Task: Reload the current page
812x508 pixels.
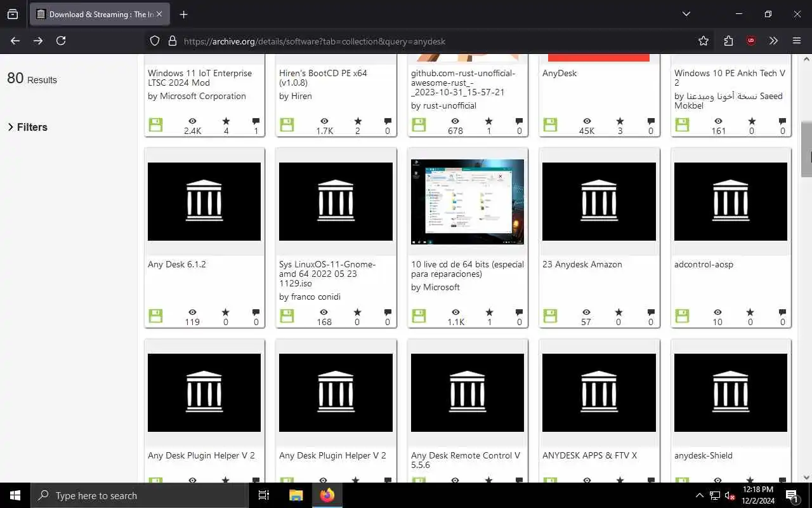Action: [x=61, y=41]
